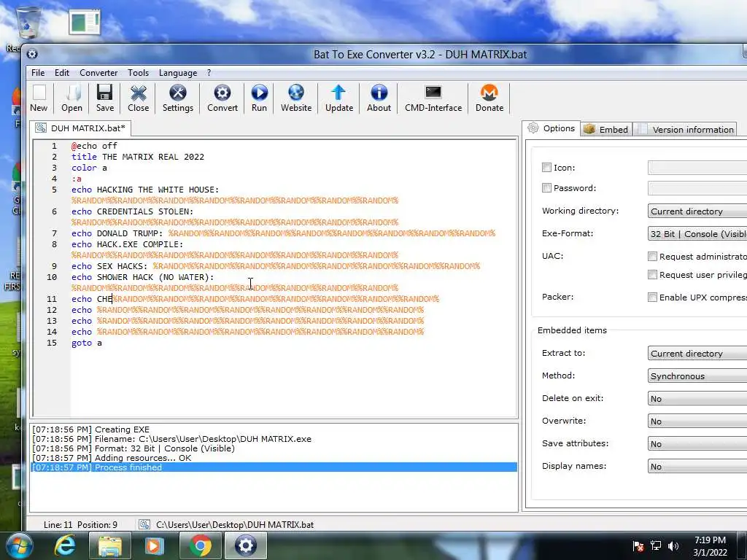The image size is (747, 560).
Task: Open the Method Synchronous dropdown
Action: click(697, 376)
